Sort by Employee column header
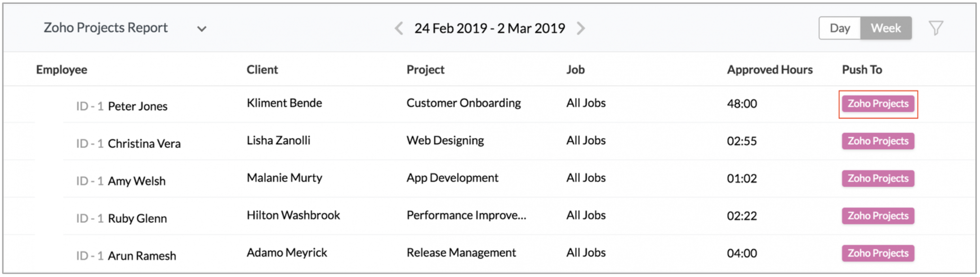Viewport: 980px width, 277px height. pos(62,69)
